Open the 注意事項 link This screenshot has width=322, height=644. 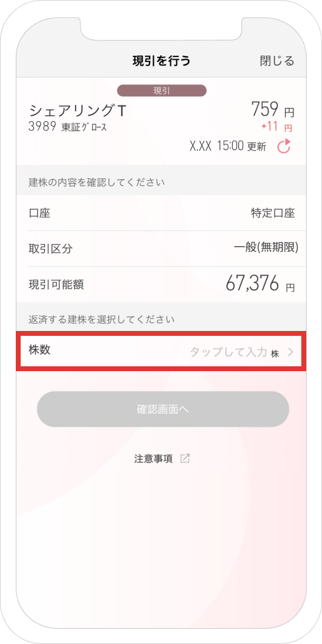click(154, 459)
